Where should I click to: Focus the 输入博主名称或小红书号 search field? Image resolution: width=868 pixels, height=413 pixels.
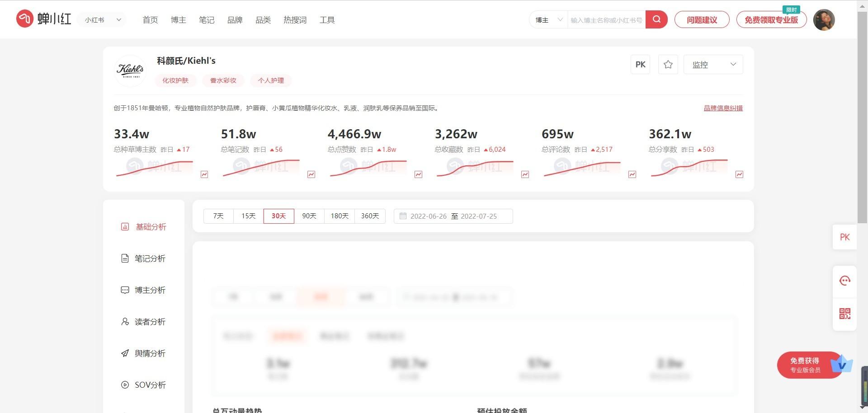point(606,20)
